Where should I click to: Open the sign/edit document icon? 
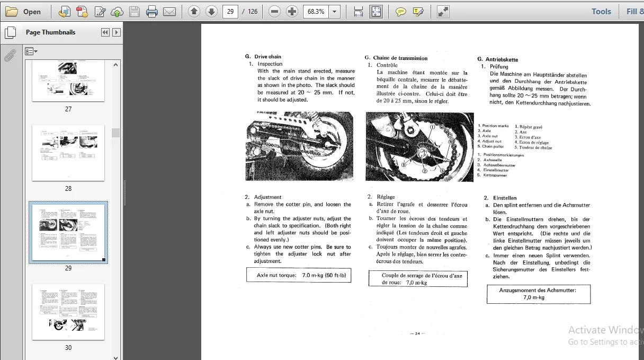coord(100,12)
